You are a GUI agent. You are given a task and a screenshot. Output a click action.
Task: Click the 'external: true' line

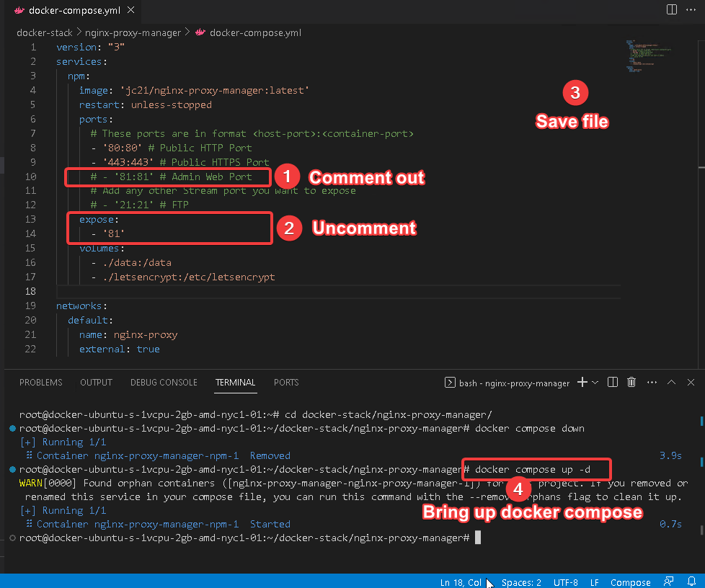coord(120,349)
